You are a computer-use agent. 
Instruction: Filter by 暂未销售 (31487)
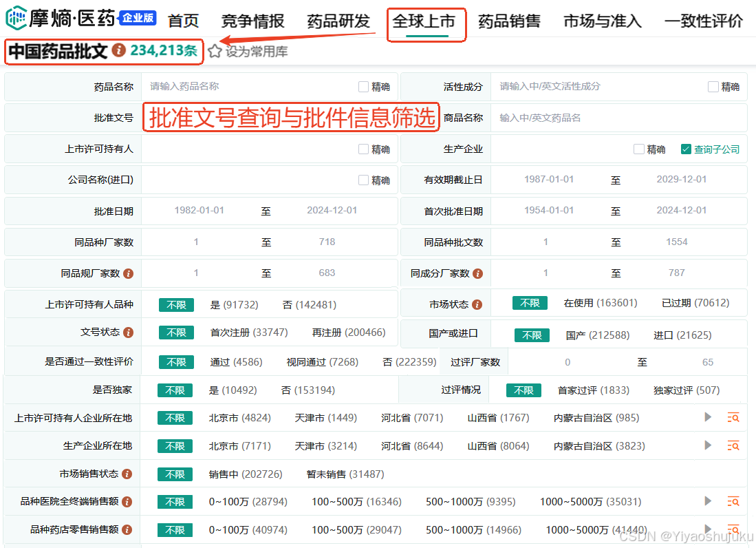[345, 474]
